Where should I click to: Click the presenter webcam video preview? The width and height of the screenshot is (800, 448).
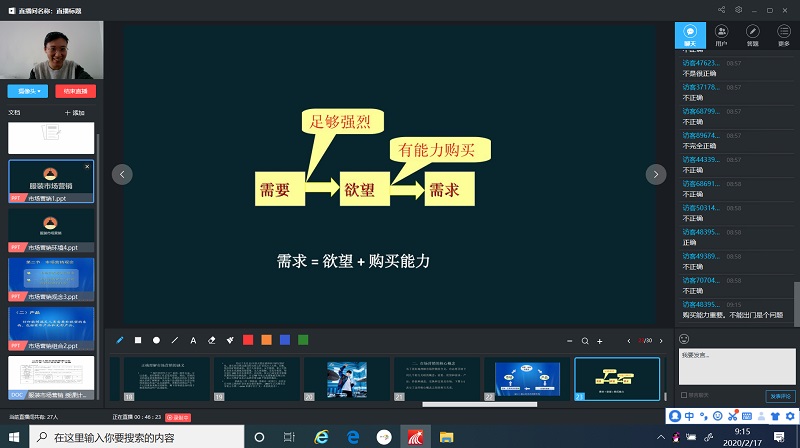[52, 50]
